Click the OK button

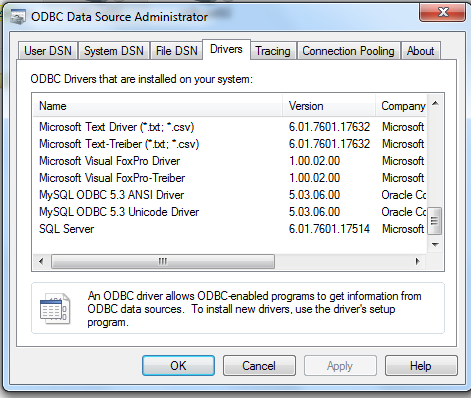(x=178, y=366)
